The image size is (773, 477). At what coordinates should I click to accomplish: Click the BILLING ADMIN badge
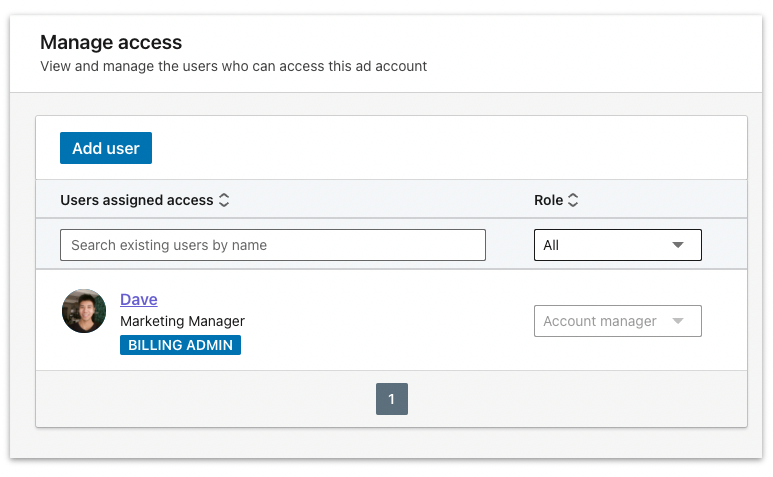(x=180, y=345)
